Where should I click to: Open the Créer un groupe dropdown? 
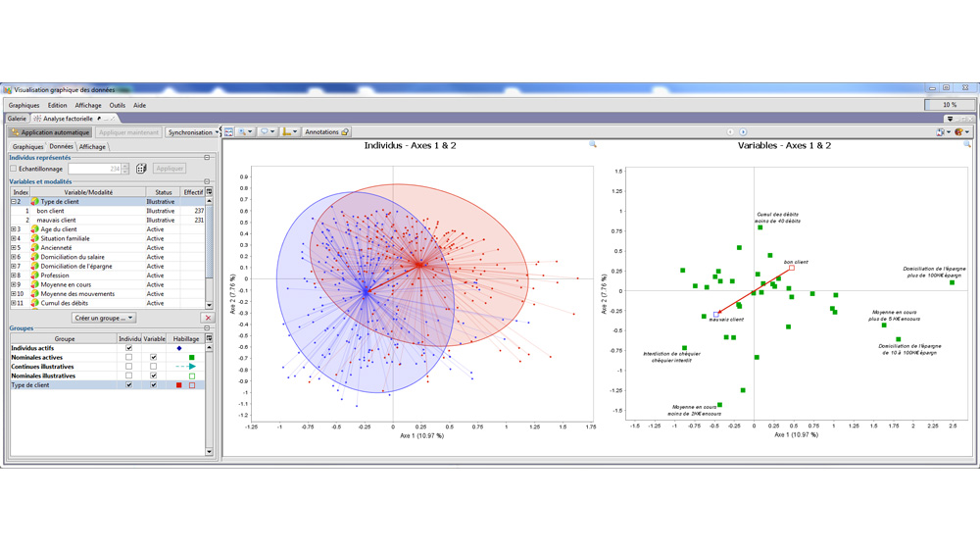point(104,318)
